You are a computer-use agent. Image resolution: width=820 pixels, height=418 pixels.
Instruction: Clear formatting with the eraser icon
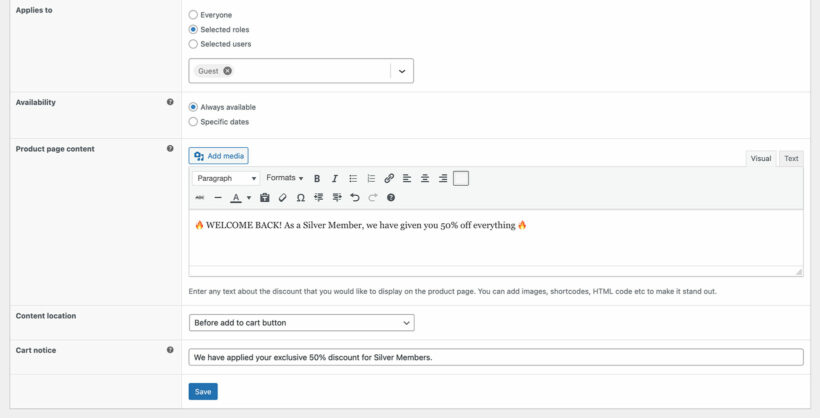coord(282,197)
